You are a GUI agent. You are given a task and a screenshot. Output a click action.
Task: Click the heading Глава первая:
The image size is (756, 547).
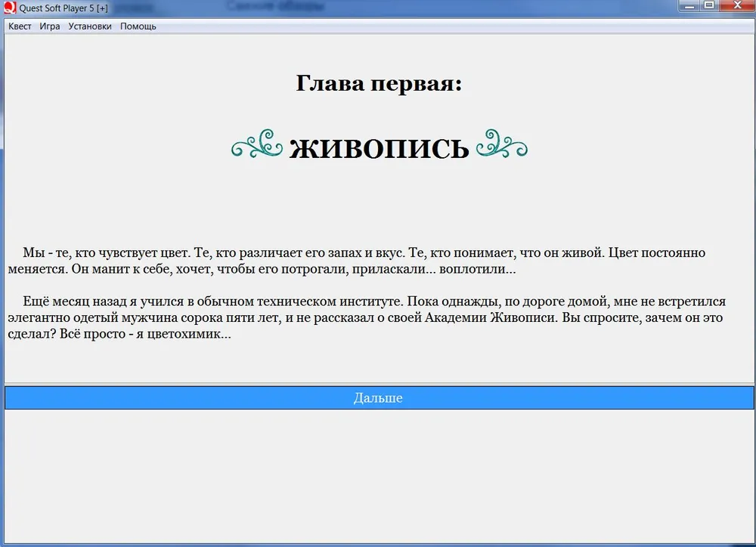tap(378, 83)
